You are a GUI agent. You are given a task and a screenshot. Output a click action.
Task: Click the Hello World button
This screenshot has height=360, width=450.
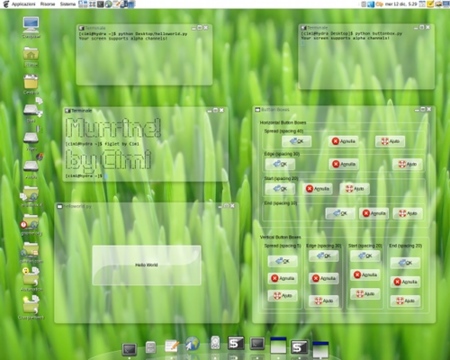click(x=147, y=265)
